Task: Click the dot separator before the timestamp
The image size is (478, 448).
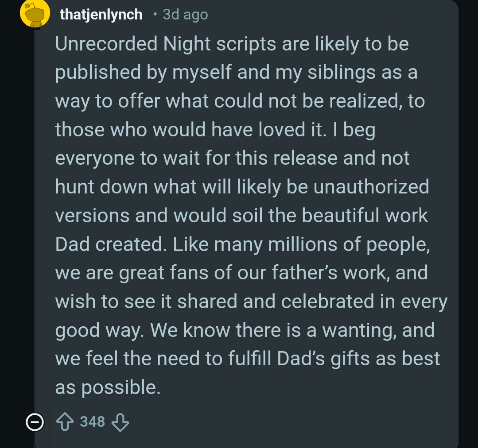Action: point(155,15)
